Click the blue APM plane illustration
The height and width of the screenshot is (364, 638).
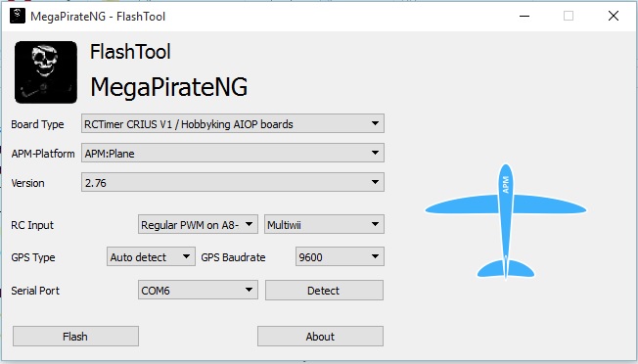coord(506,222)
